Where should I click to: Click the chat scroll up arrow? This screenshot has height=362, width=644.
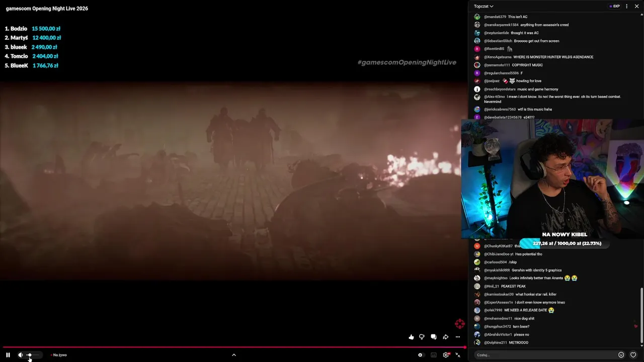pos(642,15)
